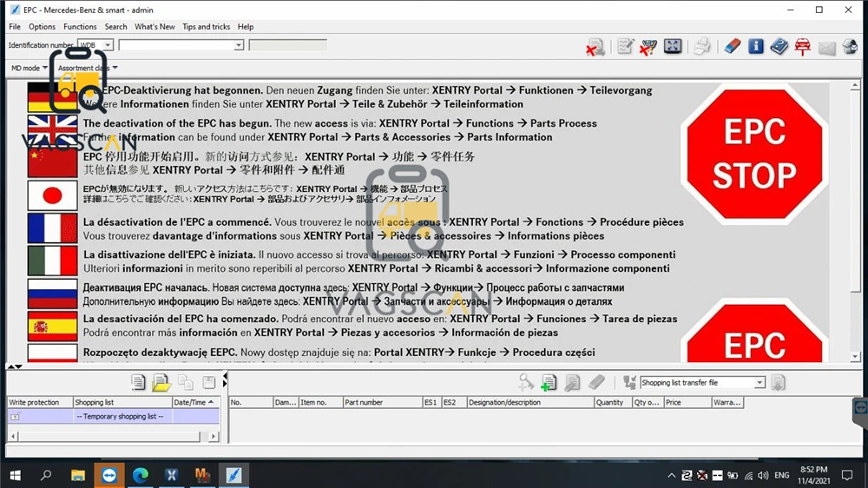Open the File menu
Image resolution: width=868 pixels, height=488 pixels.
(x=15, y=27)
